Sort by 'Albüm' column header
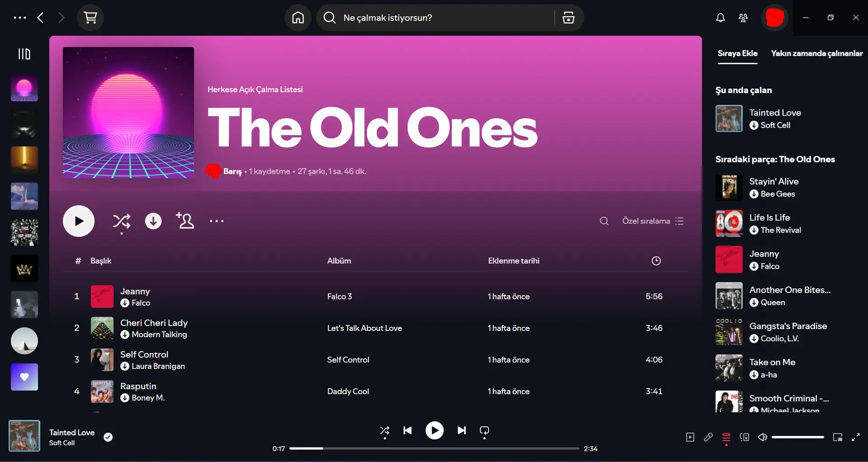The height and width of the screenshot is (462, 868). [339, 261]
